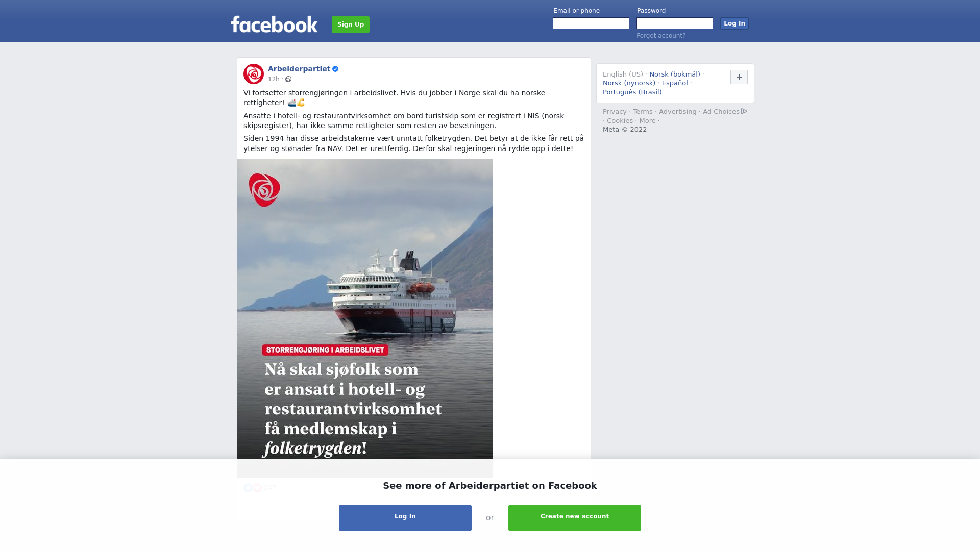Click the Ad Choices triangle icon
Viewport: 980px width, 551px height.
(744, 111)
